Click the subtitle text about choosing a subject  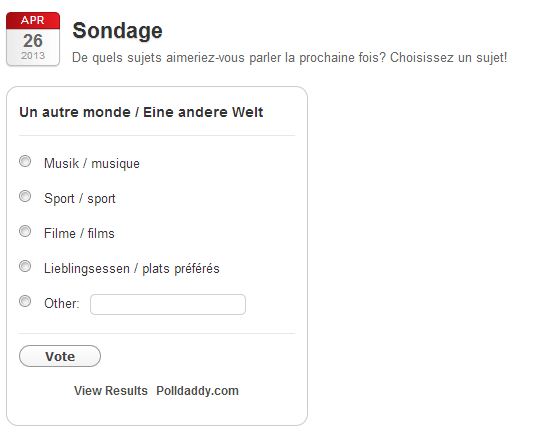[x=290, y=58]
